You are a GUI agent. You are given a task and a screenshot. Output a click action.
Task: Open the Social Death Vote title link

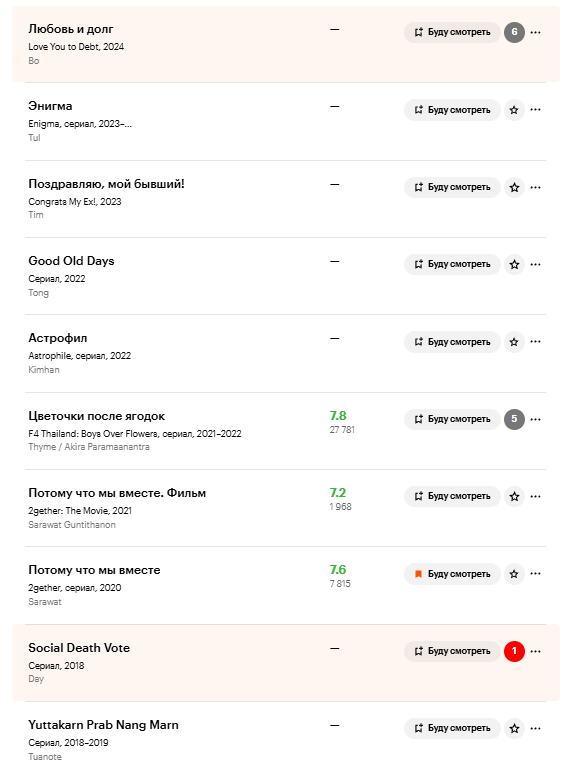click(79, 648)
